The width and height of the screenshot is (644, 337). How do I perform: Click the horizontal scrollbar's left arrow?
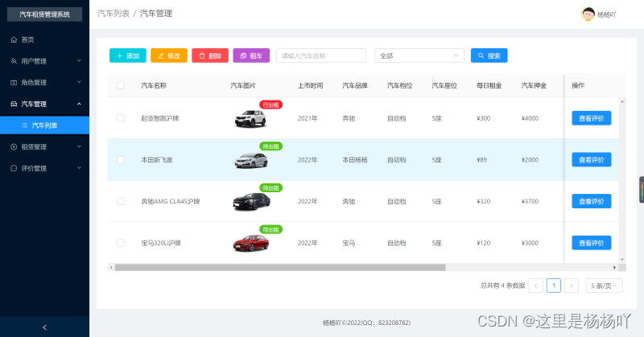(x=111, y=268)
